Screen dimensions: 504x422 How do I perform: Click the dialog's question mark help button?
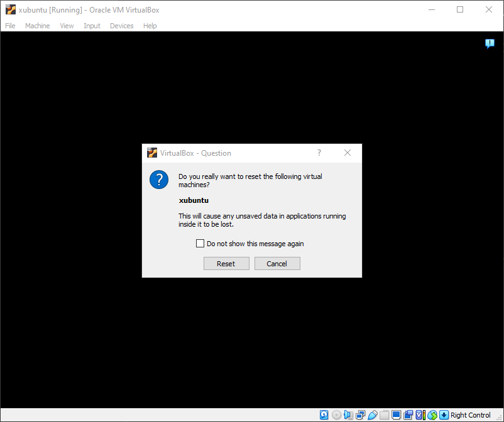click(x=319, y=153)
